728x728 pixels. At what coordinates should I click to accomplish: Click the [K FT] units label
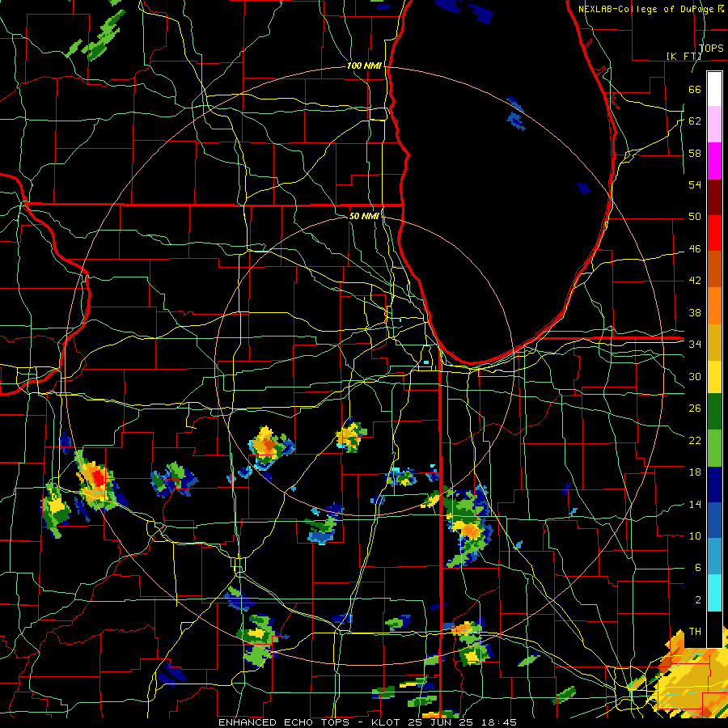[684, 56]
